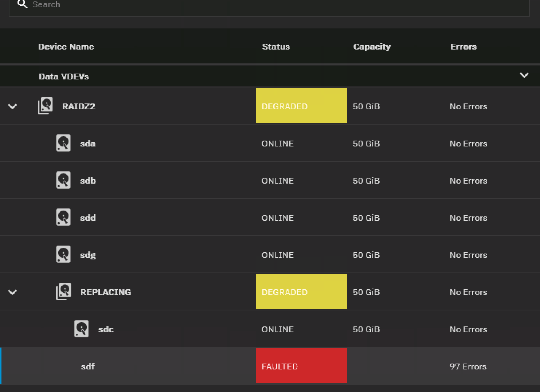Click the red FAULTED status badge
The image size is (540, 392).
pos(301,366)
